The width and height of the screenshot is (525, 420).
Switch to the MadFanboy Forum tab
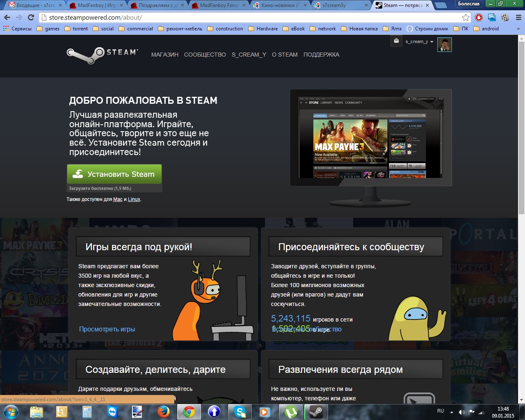[219, 5]
